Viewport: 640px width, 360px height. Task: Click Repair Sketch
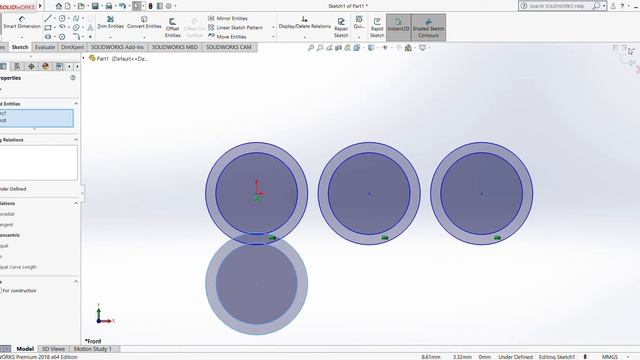coord(341,28)
